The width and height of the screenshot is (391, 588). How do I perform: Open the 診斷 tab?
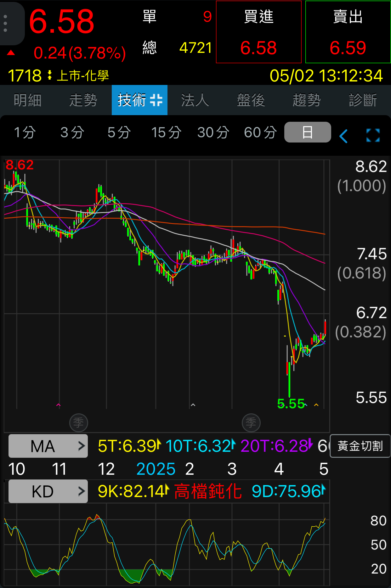pyautogui.click(x=363, y=100)
